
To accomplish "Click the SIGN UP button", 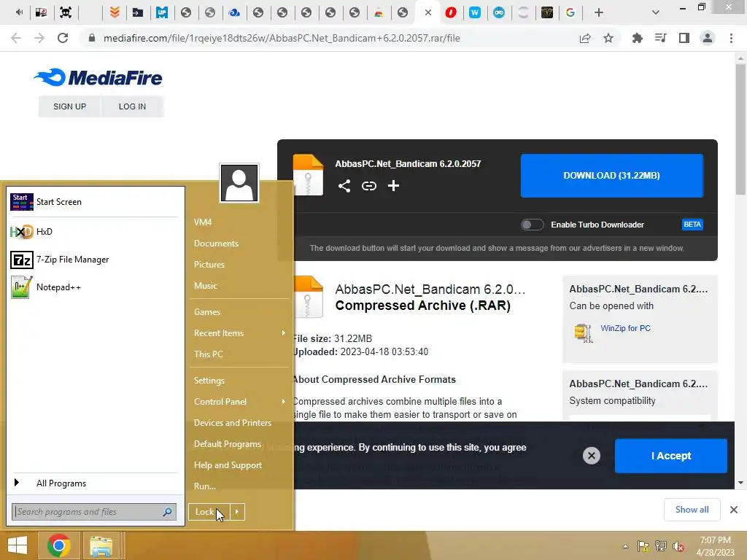I will 69,106.
